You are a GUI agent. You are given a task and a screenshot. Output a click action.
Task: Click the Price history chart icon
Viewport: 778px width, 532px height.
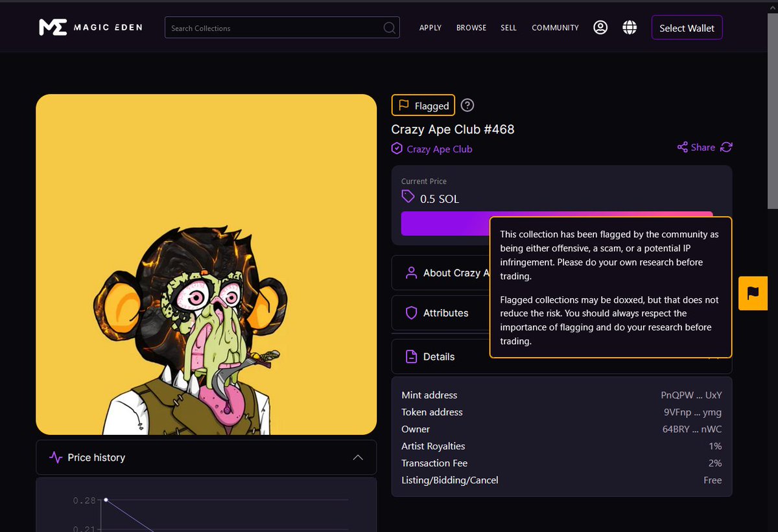(56, 457)
